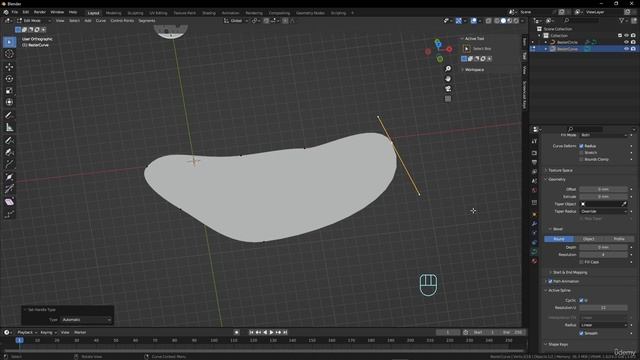Select the Radius tool in left toolbar
The height and width of the screenshot is (360, 640).
click(9, 177)
